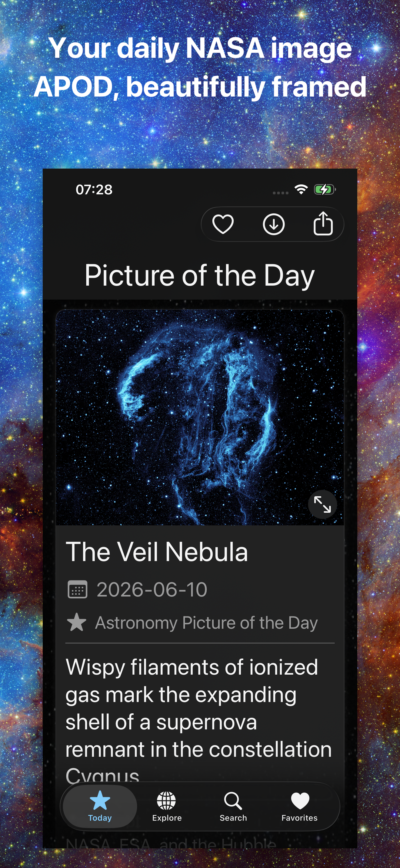Tap the heart icon to favorite picture
Screen dimensions: 400x868
[x=223, y=224]
